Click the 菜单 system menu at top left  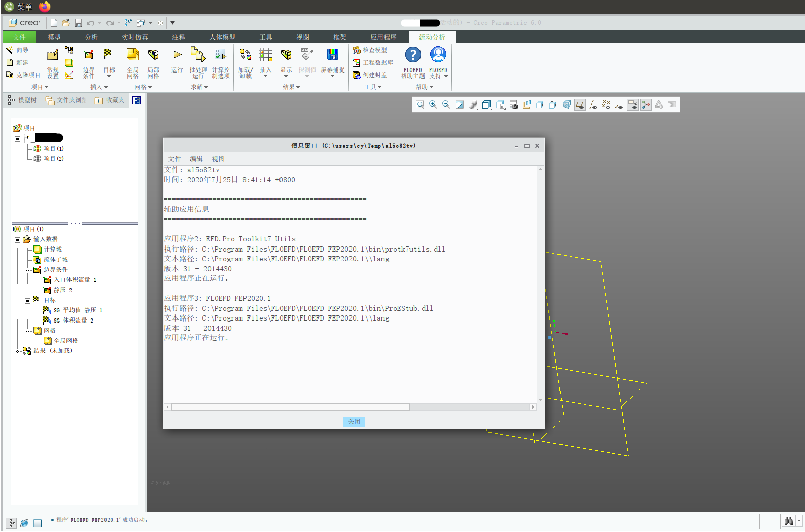click(18, 7)
